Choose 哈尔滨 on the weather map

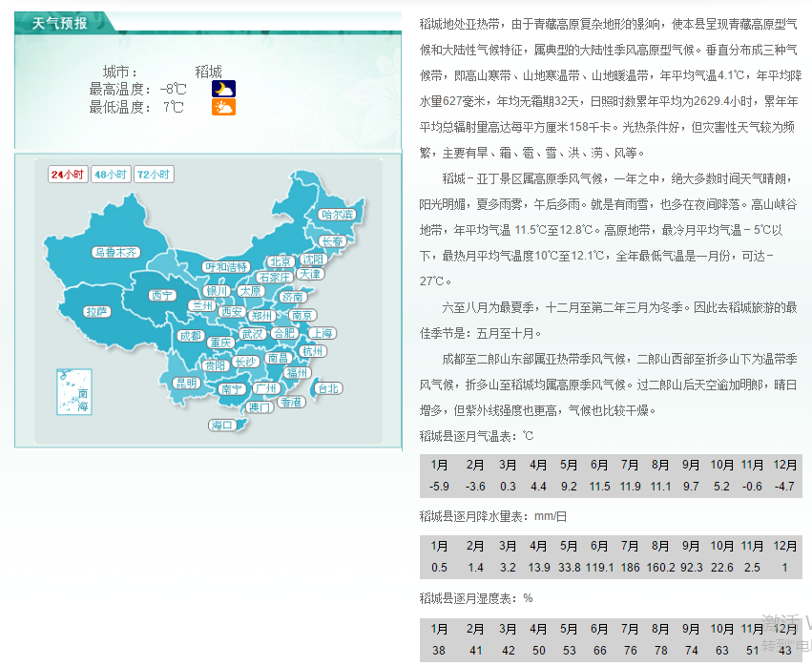tap(337, 215)
